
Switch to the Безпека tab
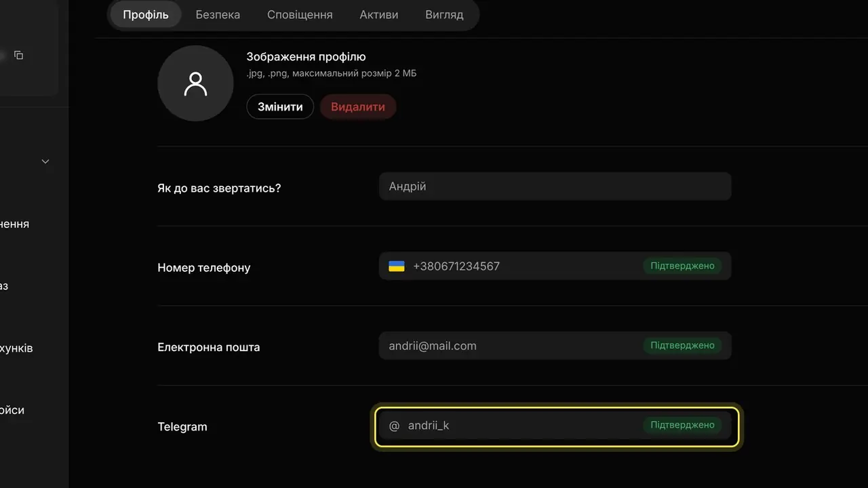(218, 14)
